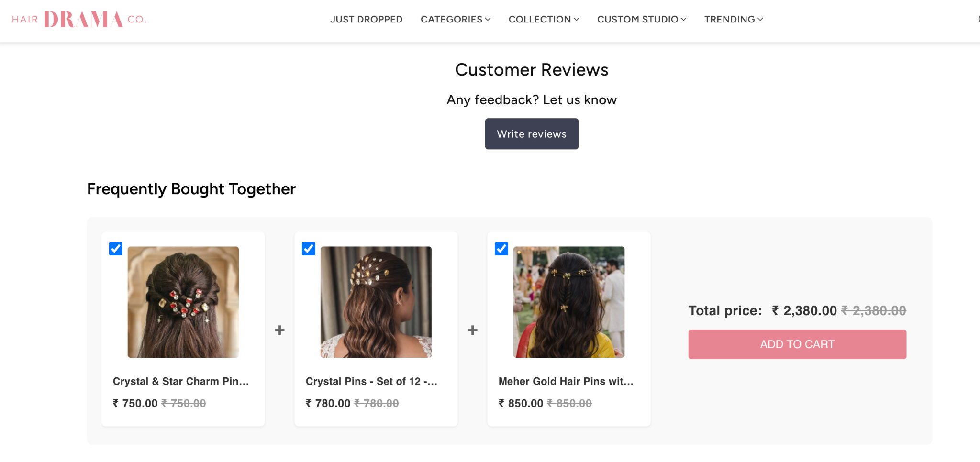Image resolution: width=980 pixels, height=462 pixels.
Task: Open the Crystal & Star Charm Pin title link
Action: (181, 381)
